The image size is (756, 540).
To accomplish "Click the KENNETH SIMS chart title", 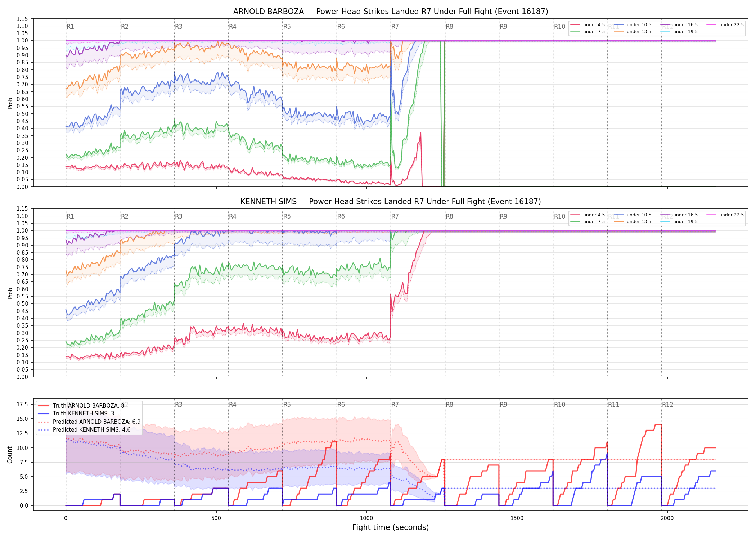I will pyautogui.click(x=391, y=202).
